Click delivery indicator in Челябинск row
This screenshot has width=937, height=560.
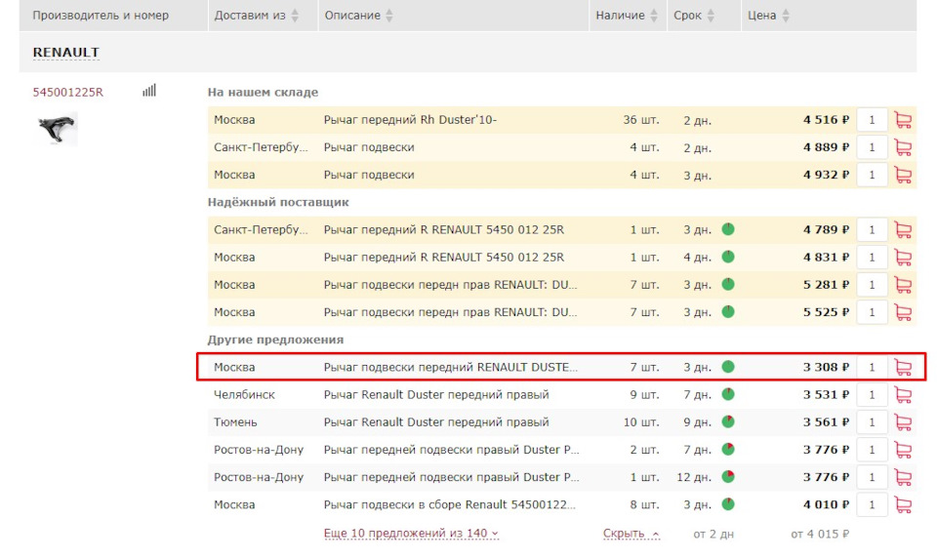coord(728,394)
